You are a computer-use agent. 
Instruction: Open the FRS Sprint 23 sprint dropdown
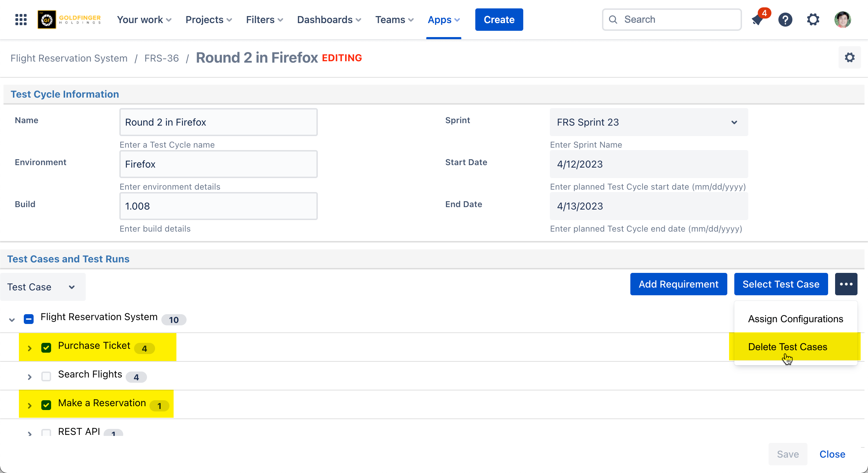tap(649, 122)
